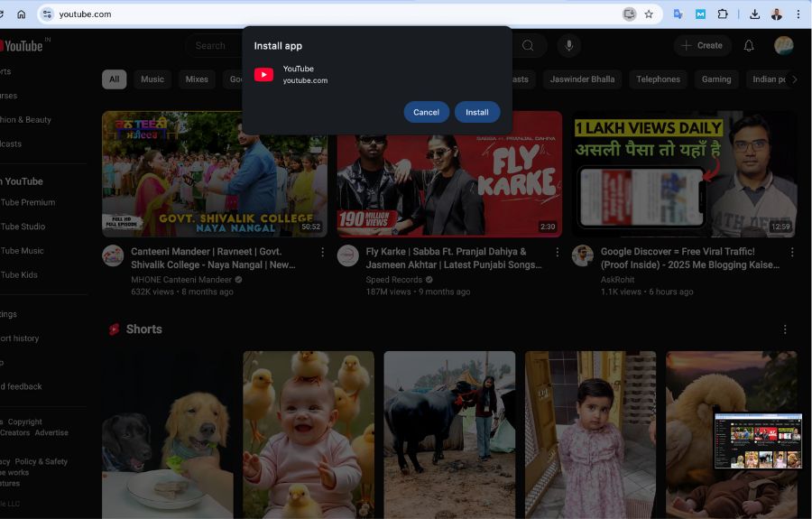Open Chrome three-dot menu
The width and height of the screenshot is (812, 519).
(798, 14)
